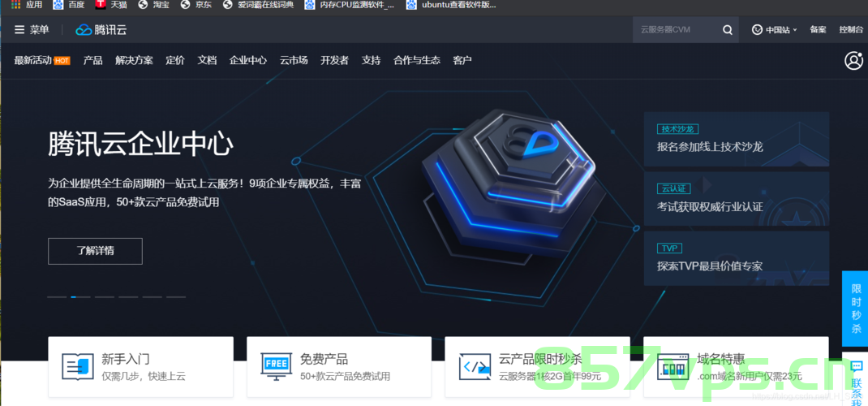Click text 50+款云产品免费试用 in free card
This screenshot has width=868, height=406.
[x=345, y=377]
